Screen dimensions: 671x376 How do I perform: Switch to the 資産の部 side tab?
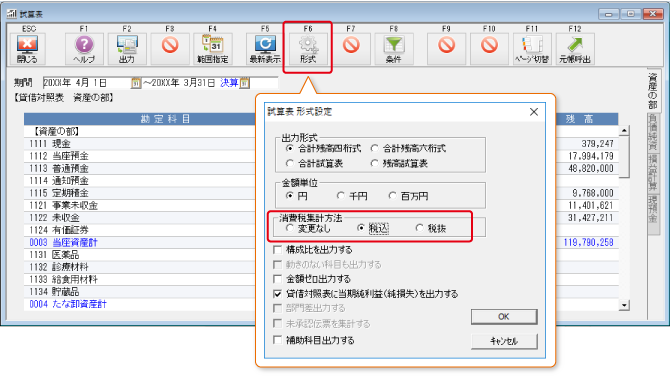pos(653,91)
